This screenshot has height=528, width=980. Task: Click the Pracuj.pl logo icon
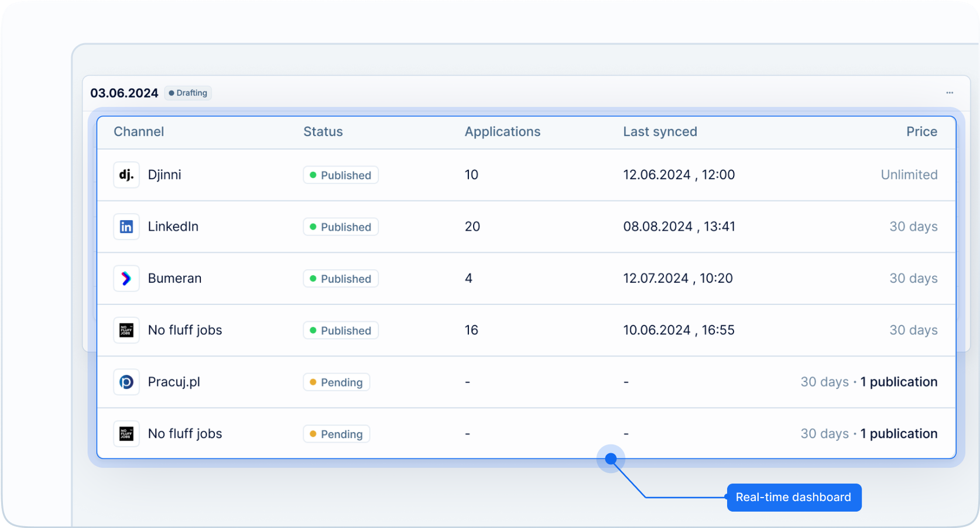click(126, 382)
